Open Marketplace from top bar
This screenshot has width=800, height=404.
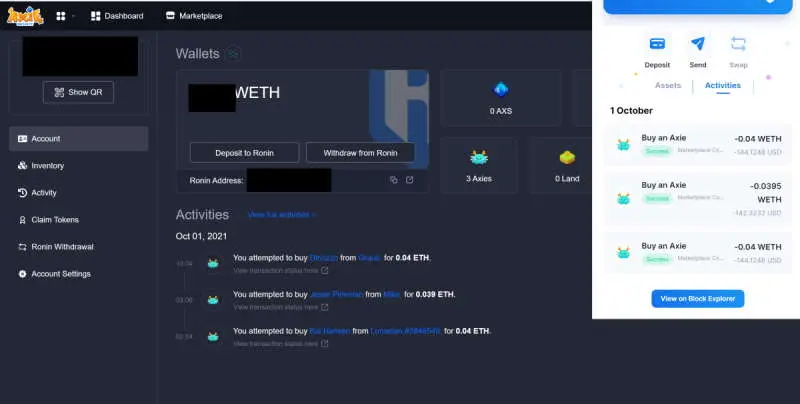(194, 16)
